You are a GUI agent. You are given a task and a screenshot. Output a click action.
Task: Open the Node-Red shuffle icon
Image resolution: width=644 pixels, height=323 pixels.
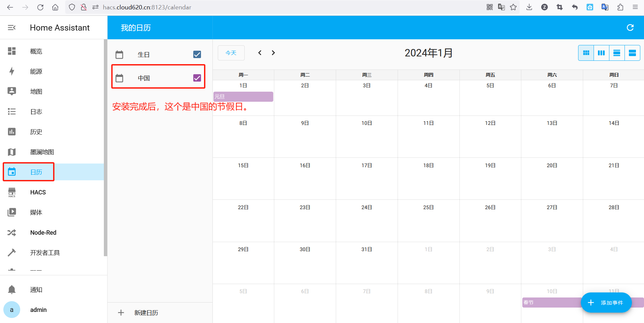point(12,233)
